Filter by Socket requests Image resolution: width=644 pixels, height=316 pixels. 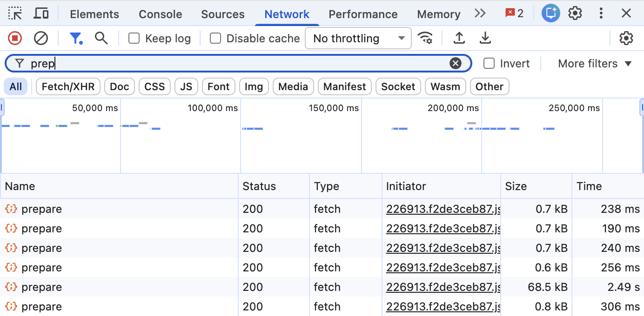(x=398, y=86)
